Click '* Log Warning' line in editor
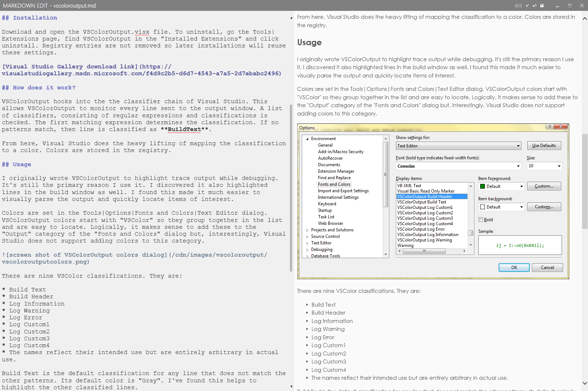 point(26,311)
